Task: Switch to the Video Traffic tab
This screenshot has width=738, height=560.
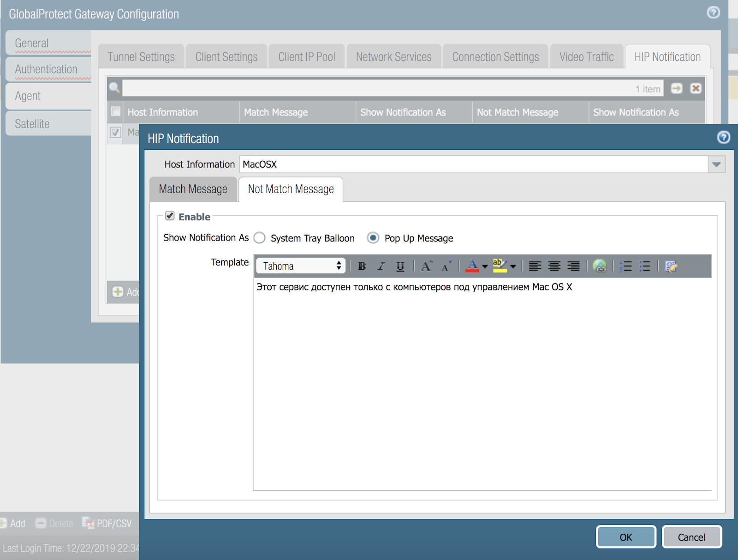Action: [x=586, y=57]
